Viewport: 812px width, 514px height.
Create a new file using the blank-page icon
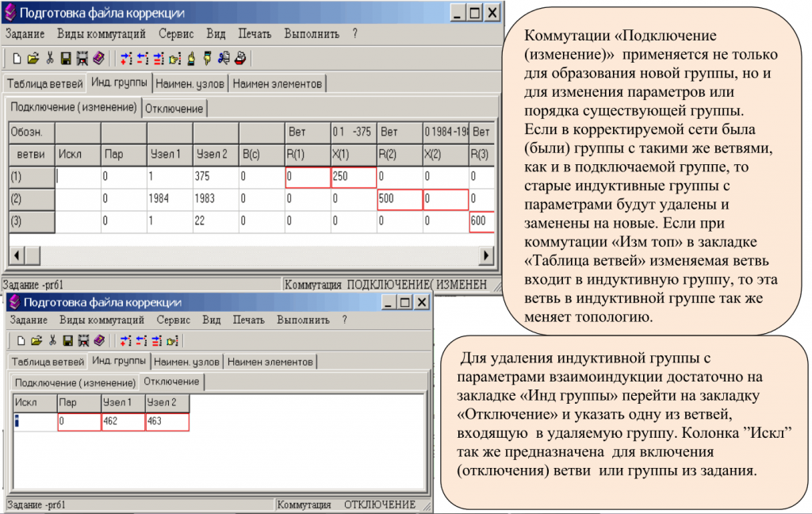(17, 57)
